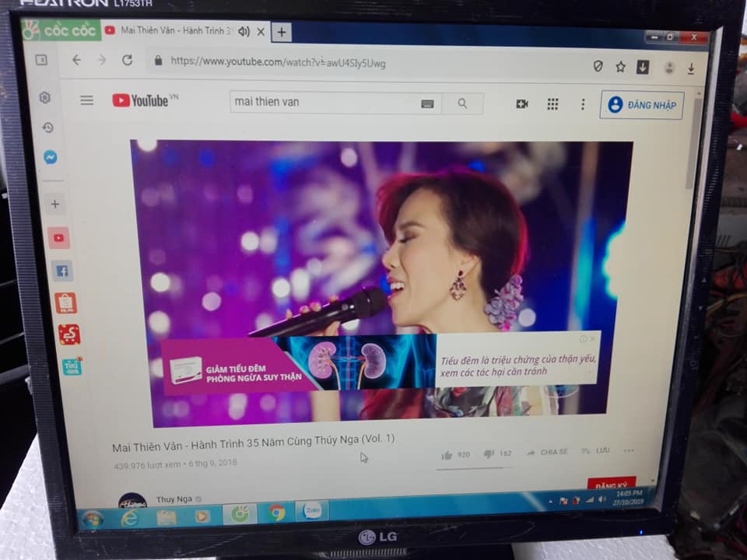Open Google Chrome from the taskbar

pos(276,513)
